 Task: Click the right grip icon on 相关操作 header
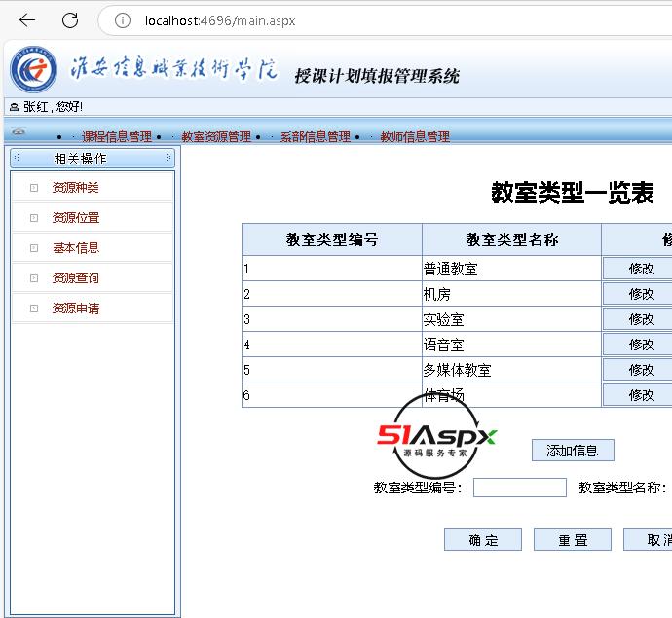tap(168, 158)
